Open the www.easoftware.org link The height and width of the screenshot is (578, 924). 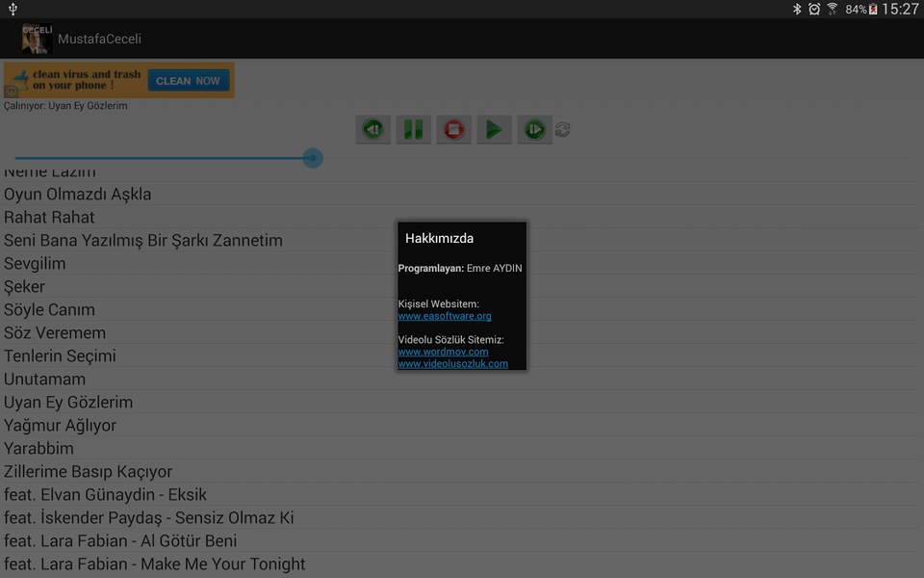445,316
